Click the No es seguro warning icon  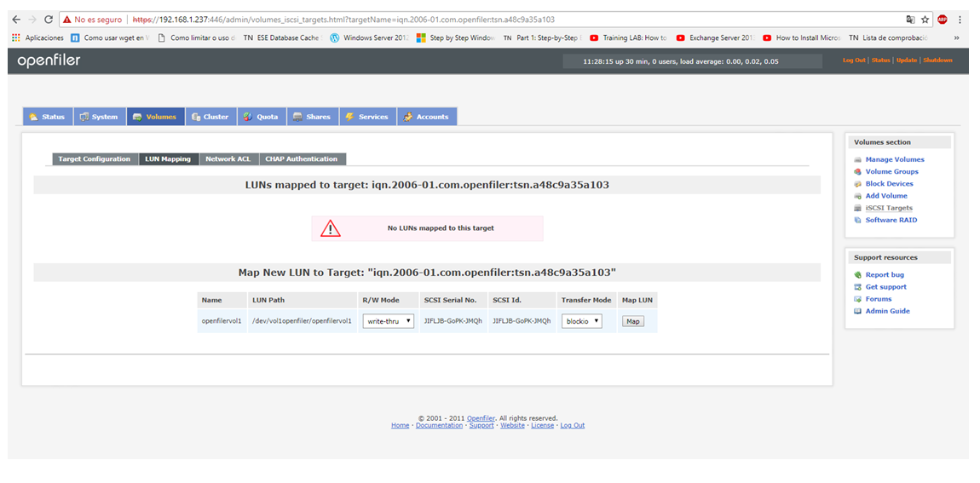(x=66, y=20)
